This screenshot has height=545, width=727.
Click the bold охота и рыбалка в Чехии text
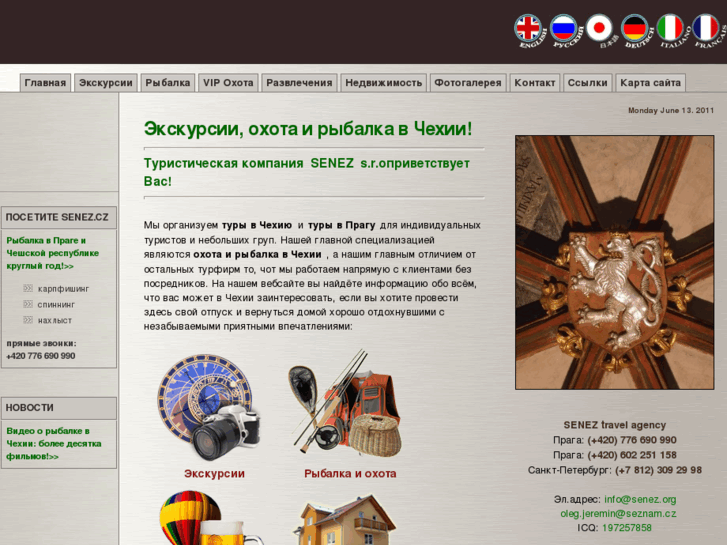pos(257,255)
